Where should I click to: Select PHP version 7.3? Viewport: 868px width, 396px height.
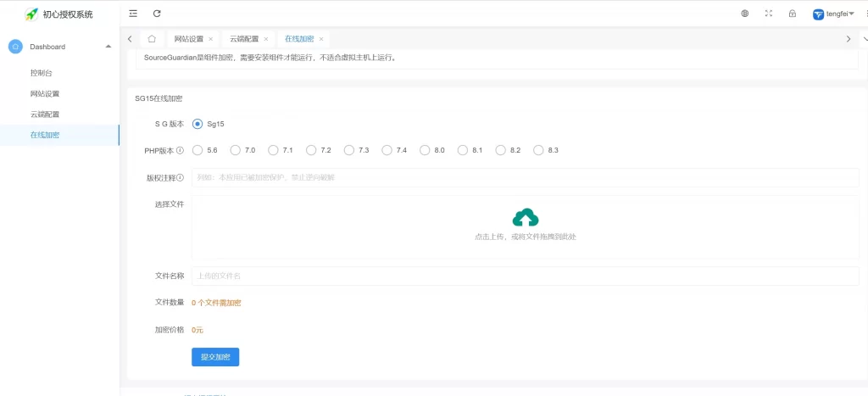(x=348, y=150)
